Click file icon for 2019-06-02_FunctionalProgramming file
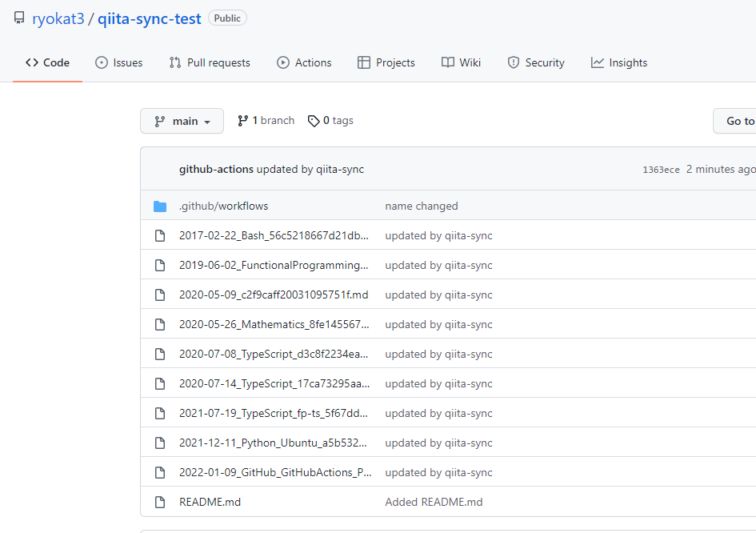 coord(160,265)
